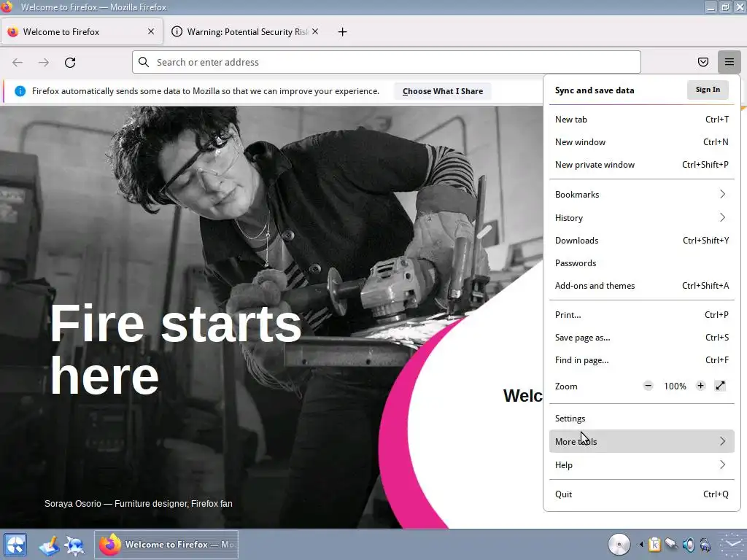Close the Security Risk warning tab
Viewport: 747px width, 560px height.
[x=315, y=31]
